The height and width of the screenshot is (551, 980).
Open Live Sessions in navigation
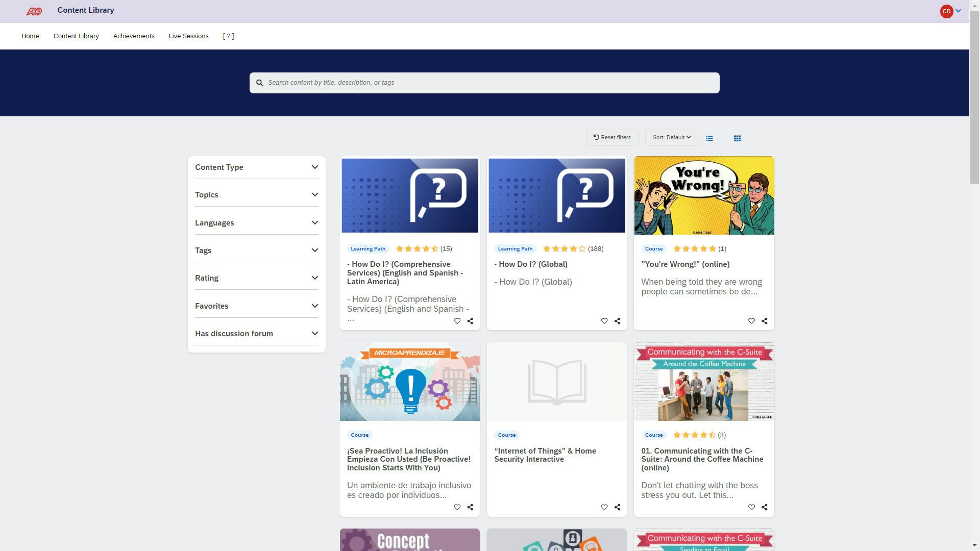point(188,36)
